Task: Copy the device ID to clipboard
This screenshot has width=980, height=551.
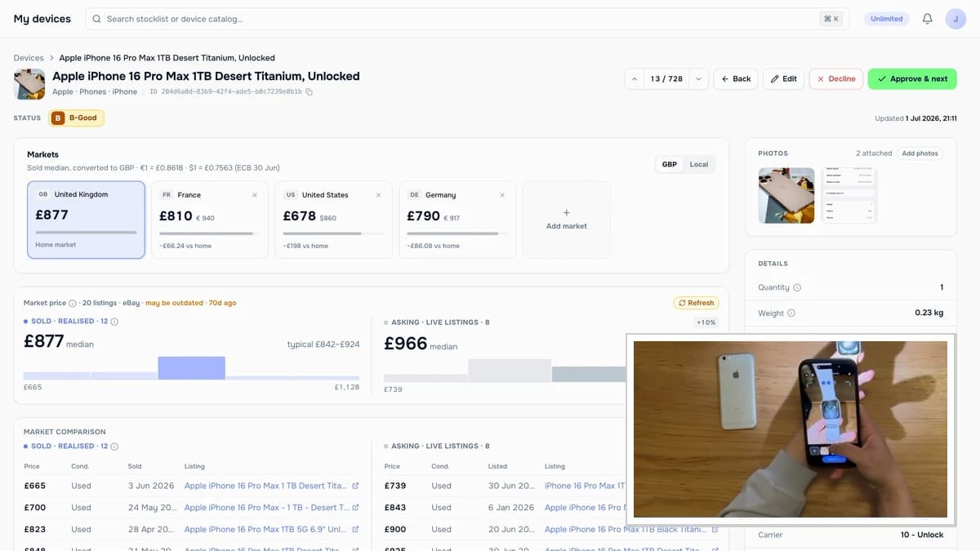Action: click(309, 92)
